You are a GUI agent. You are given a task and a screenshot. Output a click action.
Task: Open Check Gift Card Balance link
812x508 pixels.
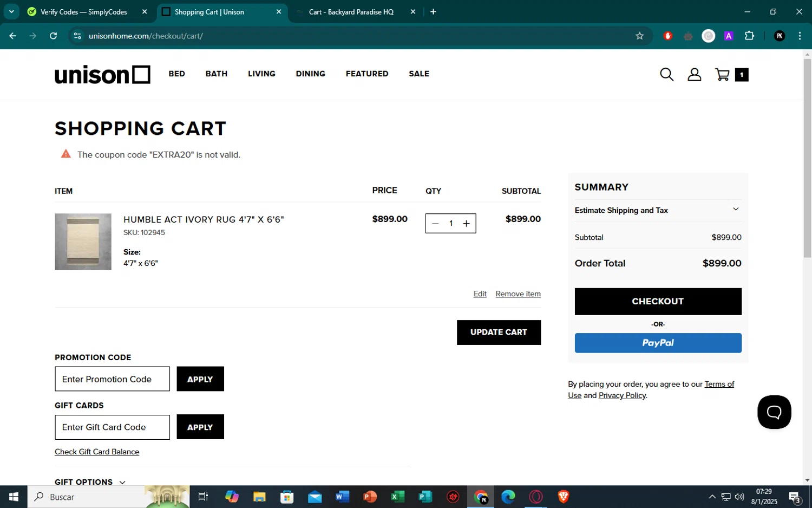pyautogui.click(x=97, y=452)
